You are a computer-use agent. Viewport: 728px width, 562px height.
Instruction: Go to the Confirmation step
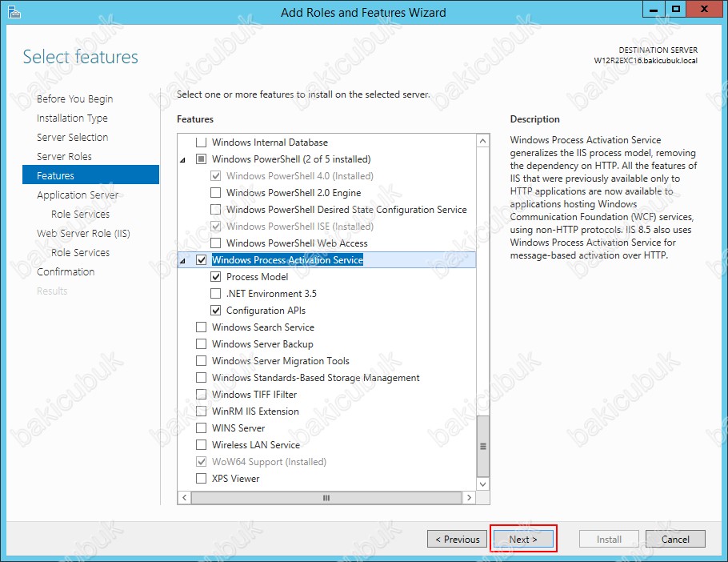click(66, 271)
